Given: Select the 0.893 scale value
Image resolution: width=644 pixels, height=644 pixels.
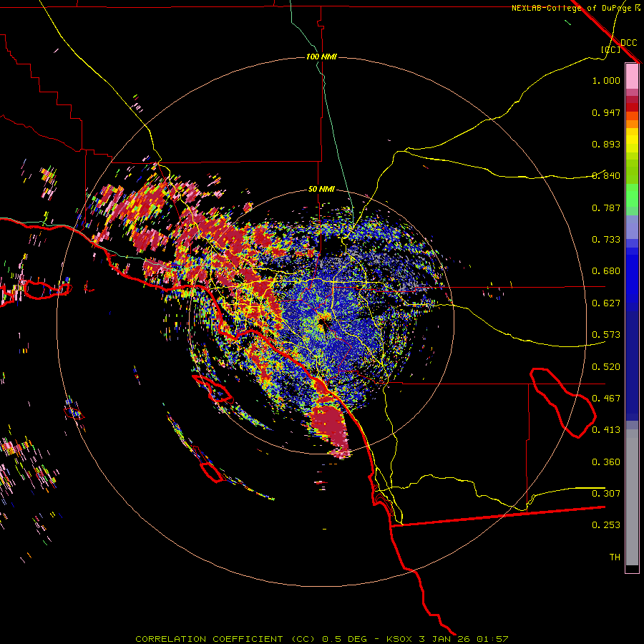Looking at the screenshot, I should point(606,144).
